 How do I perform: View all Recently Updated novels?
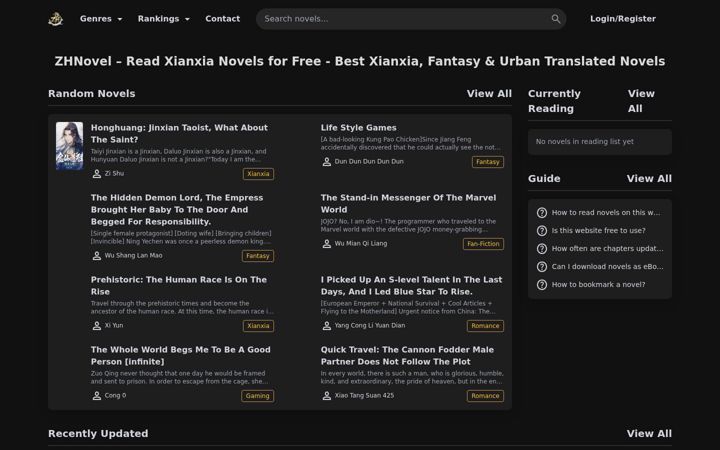pyautogui.click(x=649, y=433)
